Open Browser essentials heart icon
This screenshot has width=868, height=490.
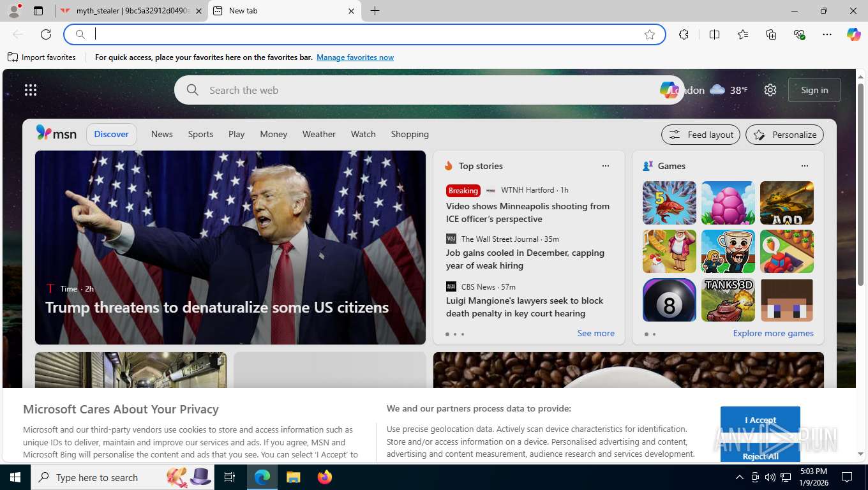(x=799, y=34)
